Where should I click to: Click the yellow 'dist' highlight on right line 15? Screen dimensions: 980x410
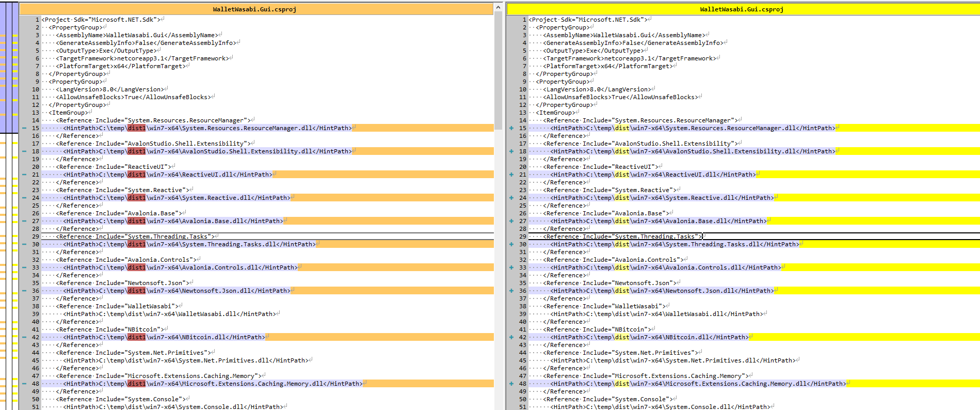coord(622,128)
